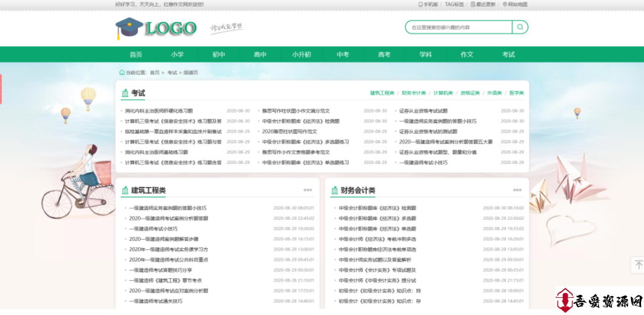Open article 雅思写作柱状图小作文满分范文
The width and height of the screenshot is (644, 315).
pyautogui.click(x=296, y=111)
